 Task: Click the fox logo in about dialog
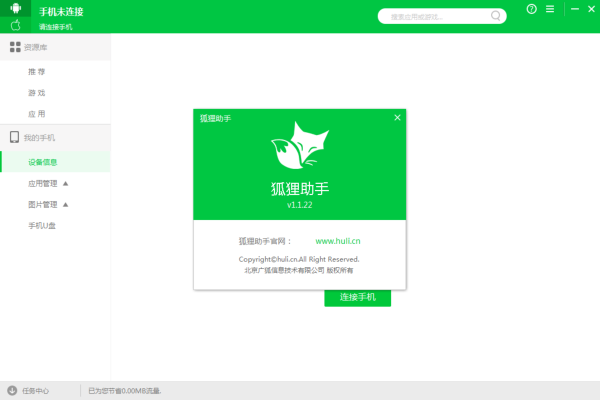click(x=300, y=145)
